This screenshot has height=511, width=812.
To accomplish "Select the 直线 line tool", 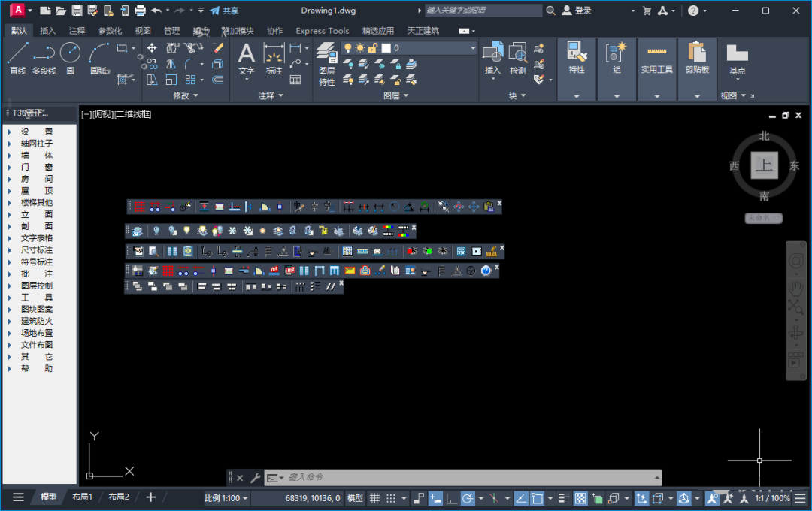I will [17, 59].
